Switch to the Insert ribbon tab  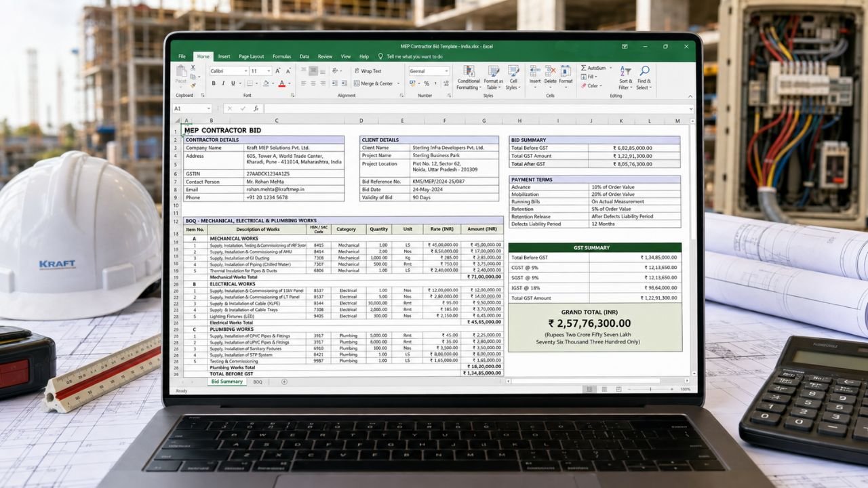coord(224,56)
